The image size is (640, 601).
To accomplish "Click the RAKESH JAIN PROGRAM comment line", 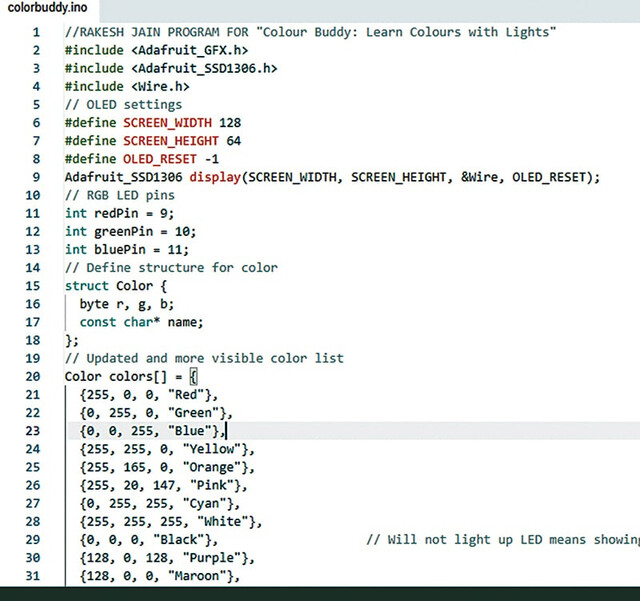I will (x=310, y=32).
